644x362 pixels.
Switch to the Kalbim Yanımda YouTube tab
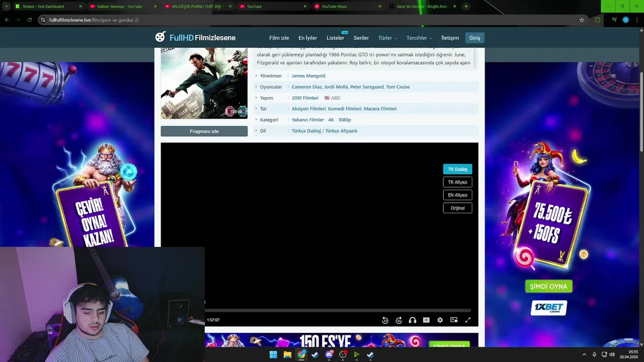(123, 7)
